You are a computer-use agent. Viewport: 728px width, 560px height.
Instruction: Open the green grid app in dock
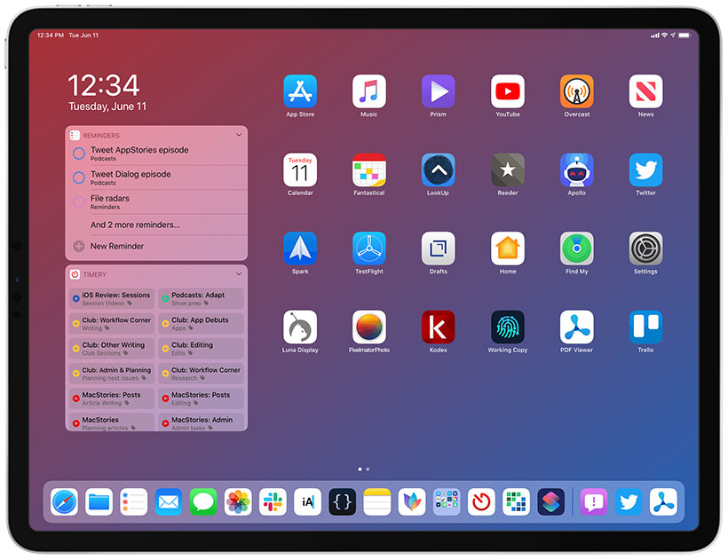[x=517, y=502]
